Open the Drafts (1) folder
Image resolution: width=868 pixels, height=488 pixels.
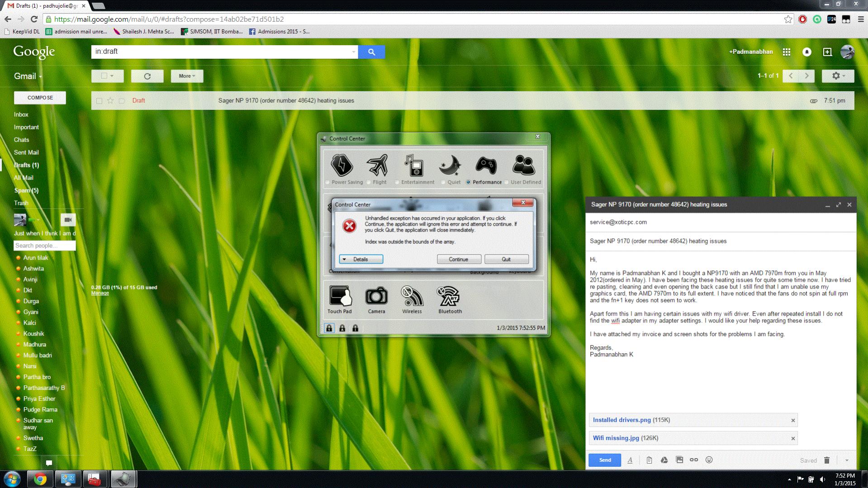tap(26, 165)
